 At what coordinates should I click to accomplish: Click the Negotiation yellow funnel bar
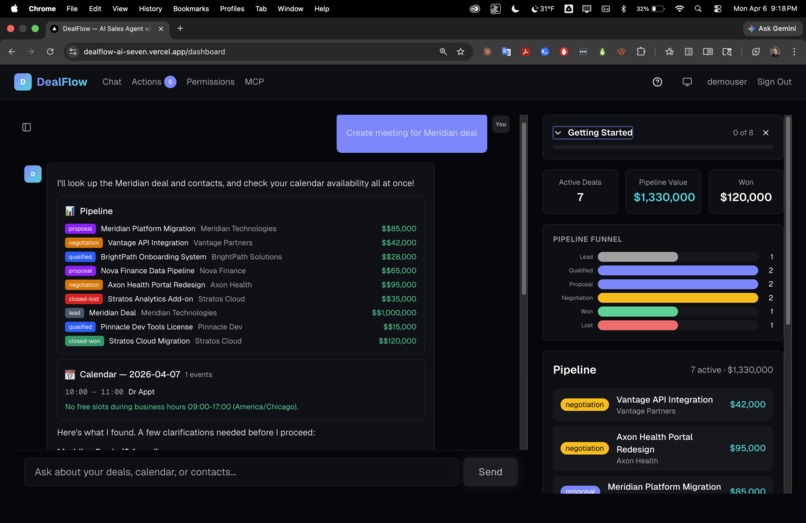point(677,298)
